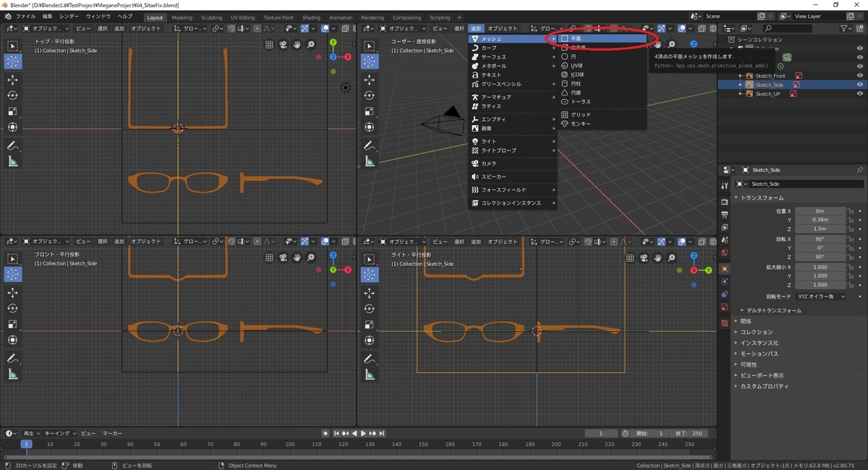Viewport: 868px width, 470px height.
Task: Click the camera view icon in top view
Action: (x=284, y=44)
